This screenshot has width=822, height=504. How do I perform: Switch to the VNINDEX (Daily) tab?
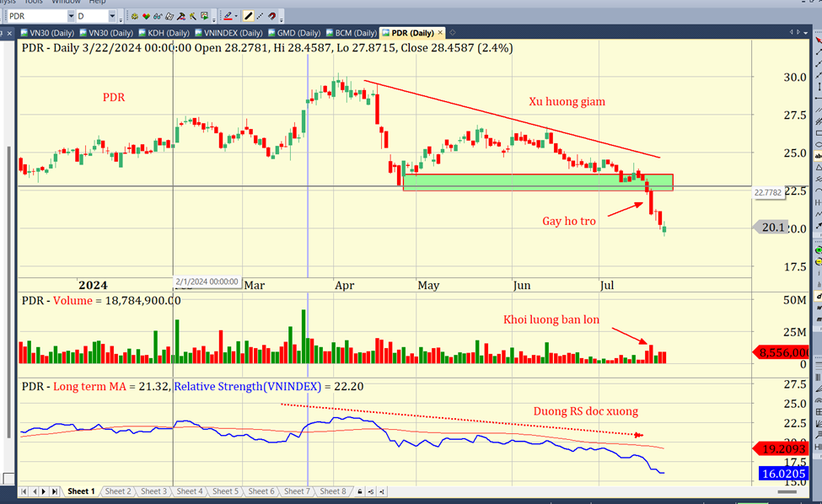click(x=228, y=33)
